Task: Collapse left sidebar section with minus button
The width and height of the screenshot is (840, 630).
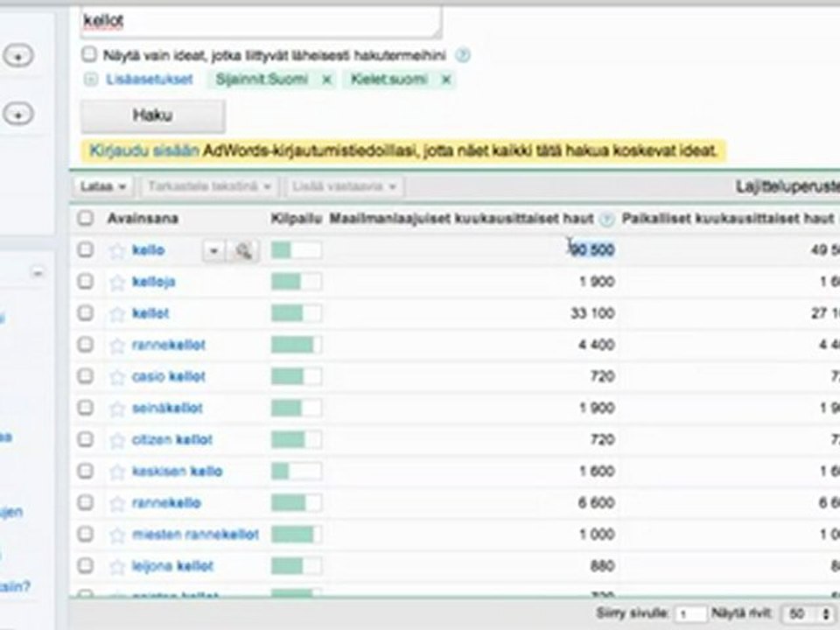Action: pos(37,273)
